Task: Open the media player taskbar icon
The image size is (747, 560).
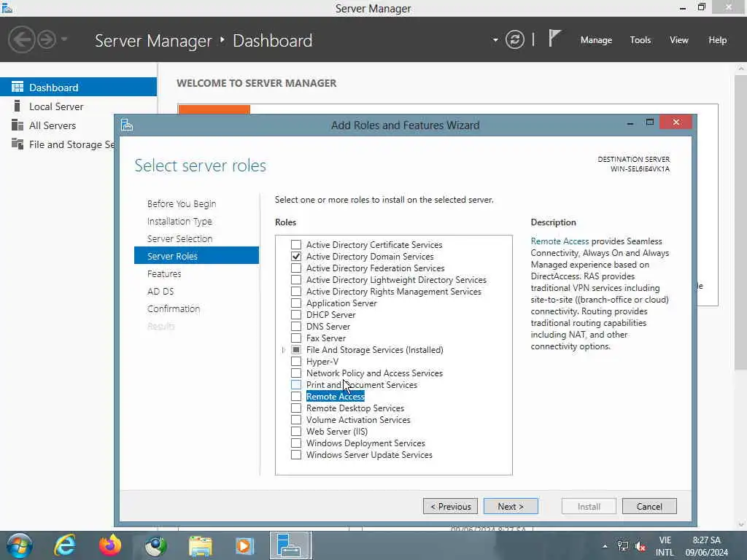Action: pos(245,546)
